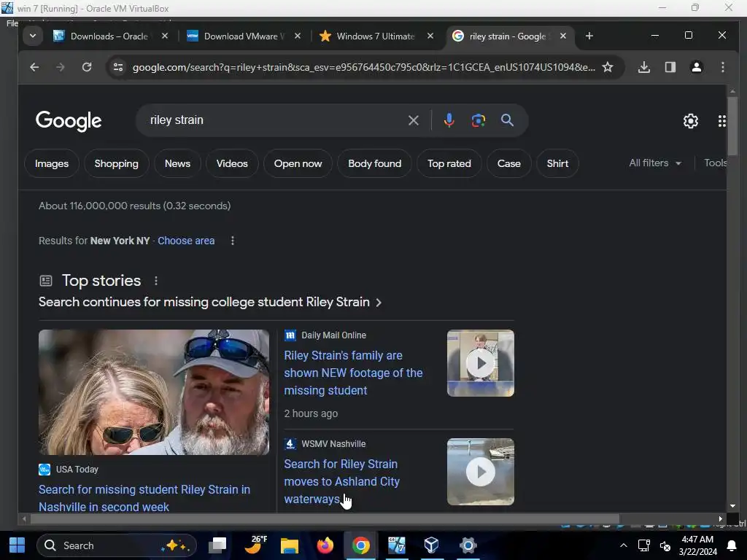Click the horizontal scrollbar thumb
Viewport: 747px width, 560px height.
point(324,518)
